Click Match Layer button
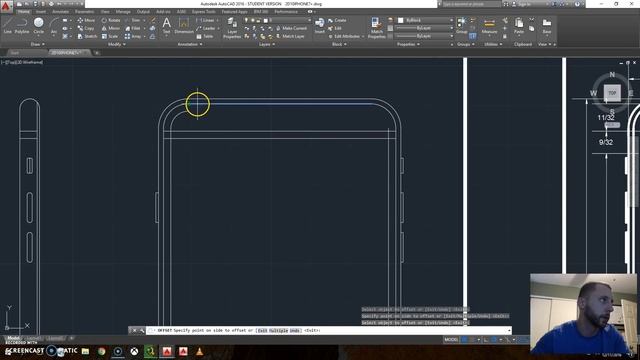Screen dimensions: 640x360 (290, 36)
